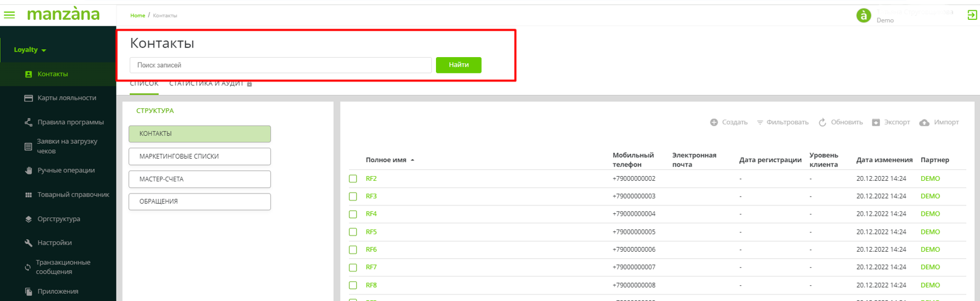Select the RF5 row checkbox
The width and height of the screenshot is (980, 301).
coord(353,232)
